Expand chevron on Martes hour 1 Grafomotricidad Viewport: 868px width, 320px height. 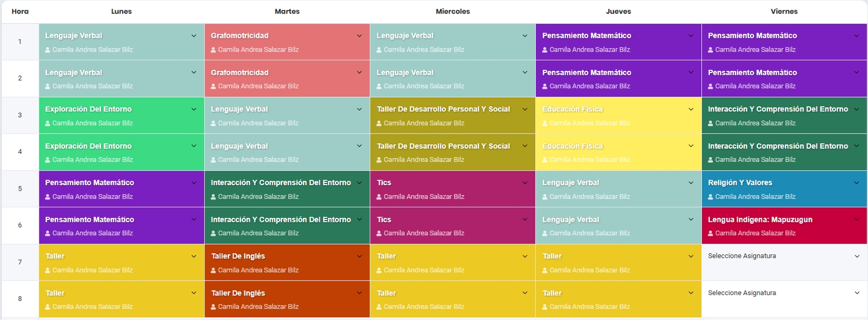(359, 36)
